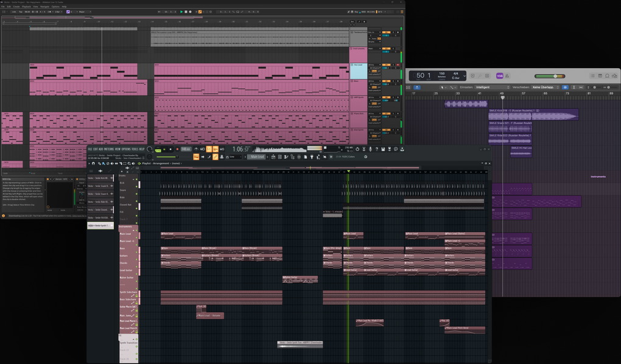Open Create menu in Ableton Live window
This screenshot has height=364, width=621.
click(16, 7)
